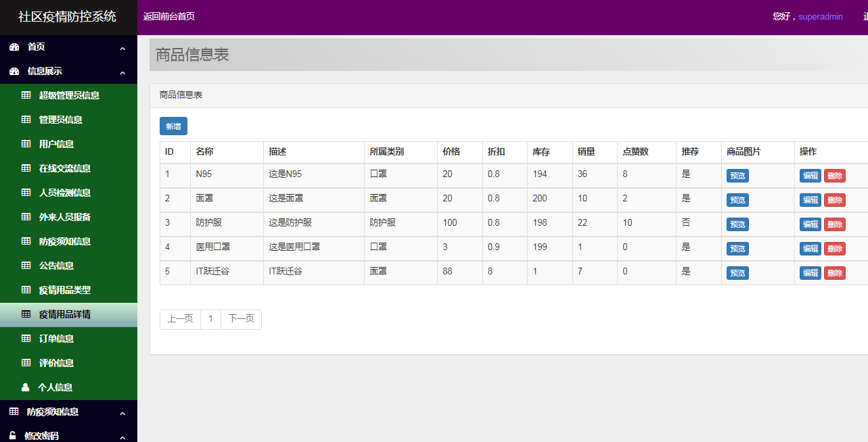Open 公告信息 in the sidebar

point(68,266)
